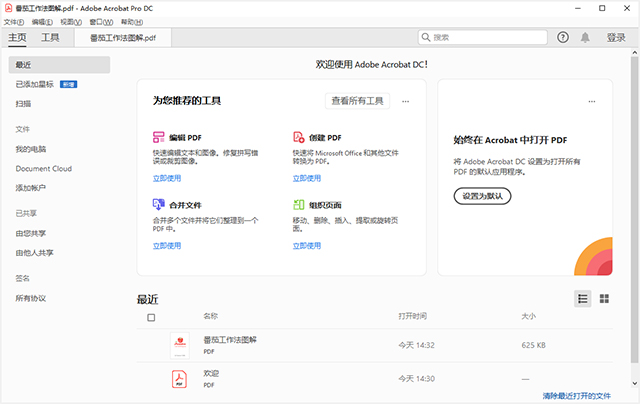Select 添加帐户 in the sidebar
The height and width of the screenshot is (404, 640).
(31, 188)
